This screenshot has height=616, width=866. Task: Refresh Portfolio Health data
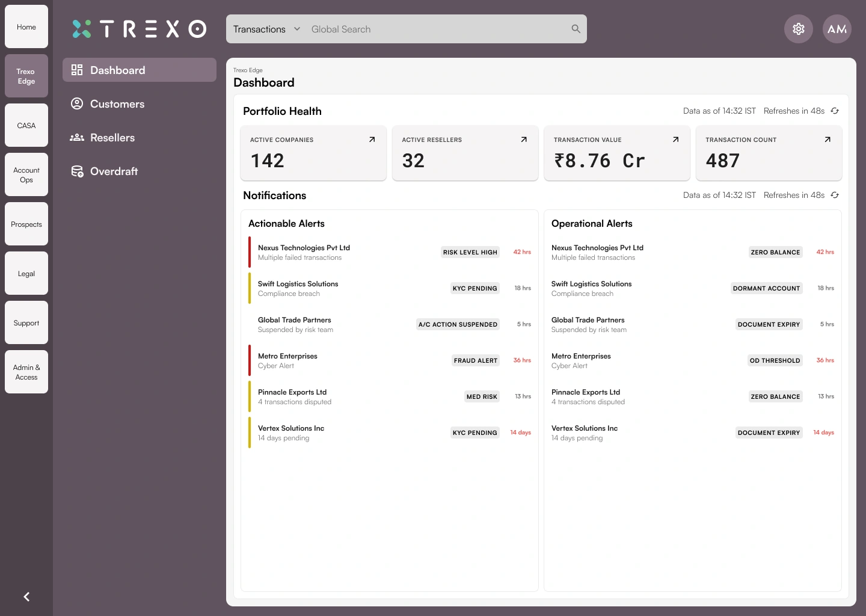[x=835, y=111]
